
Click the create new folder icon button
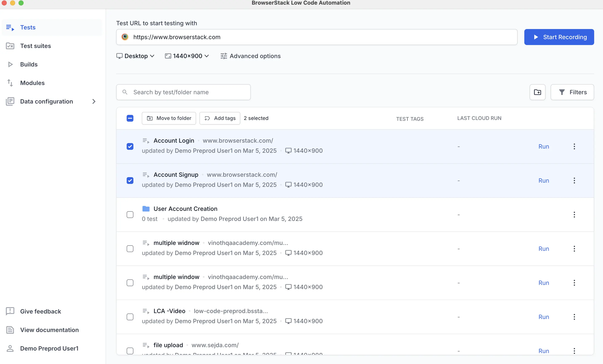pos(537,92)
